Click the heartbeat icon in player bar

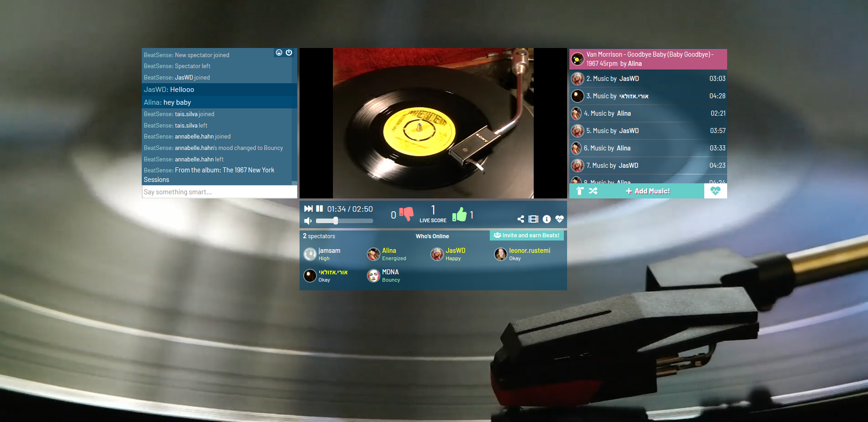(559, 219)
